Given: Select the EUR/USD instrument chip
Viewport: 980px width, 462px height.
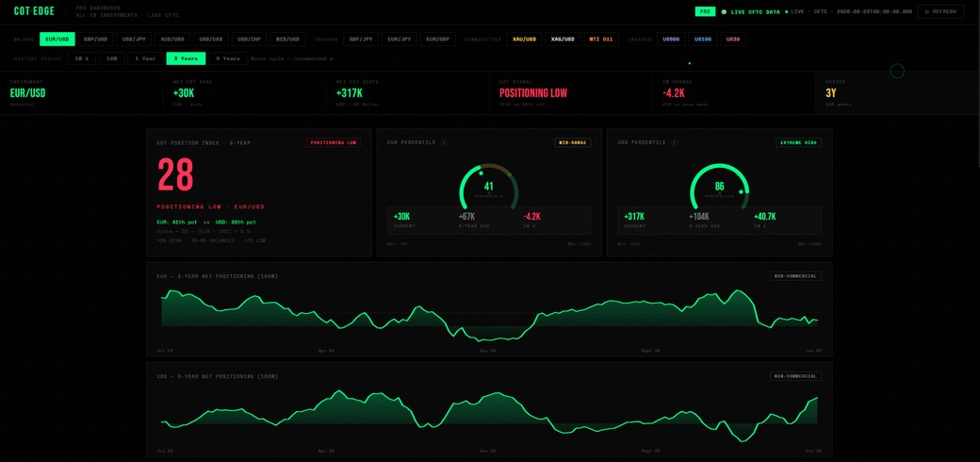Looking at the screenshot, I should pyautogui.click(x=57, y=39).
